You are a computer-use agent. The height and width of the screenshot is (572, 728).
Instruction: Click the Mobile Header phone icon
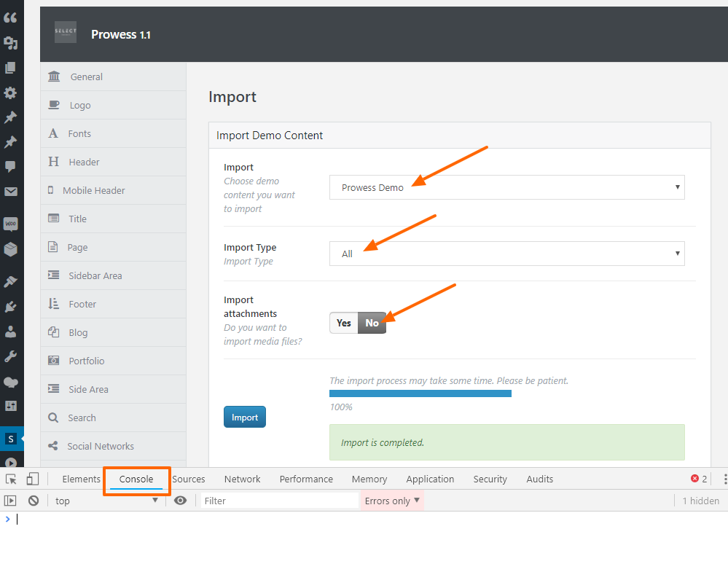(50, 190)
